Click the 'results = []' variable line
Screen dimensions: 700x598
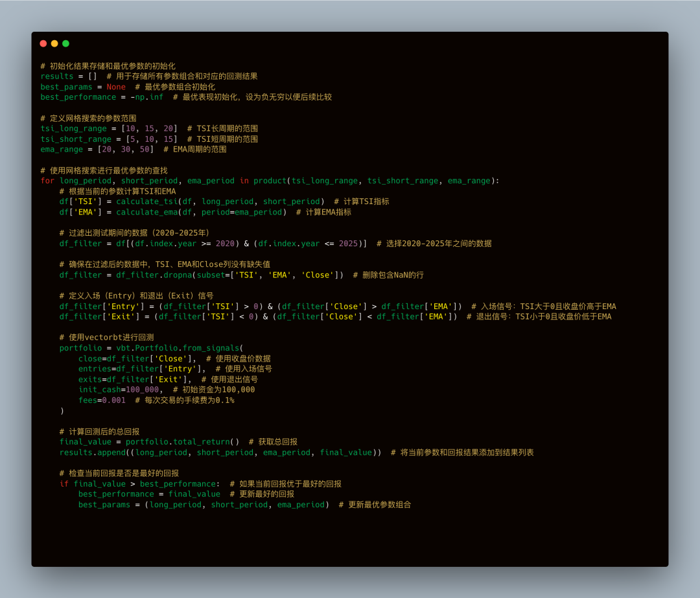pos(68,76)
